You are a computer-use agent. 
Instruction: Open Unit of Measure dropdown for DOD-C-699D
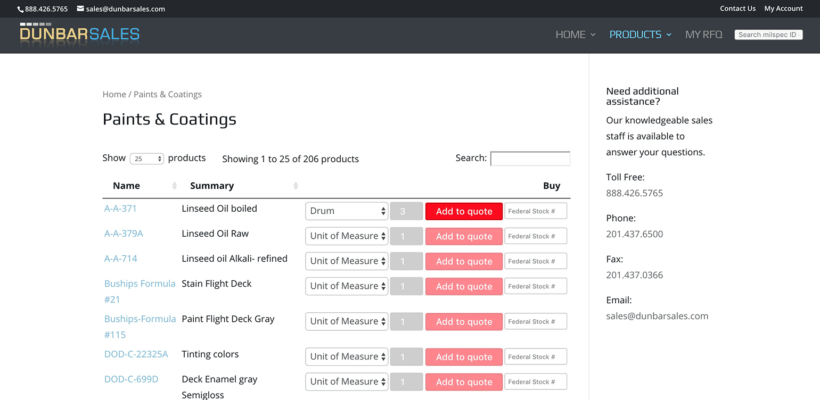(347, 382)
